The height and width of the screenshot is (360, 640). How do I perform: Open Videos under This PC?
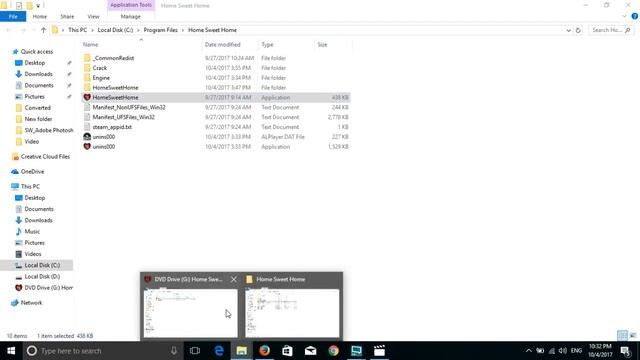point(33,254)
